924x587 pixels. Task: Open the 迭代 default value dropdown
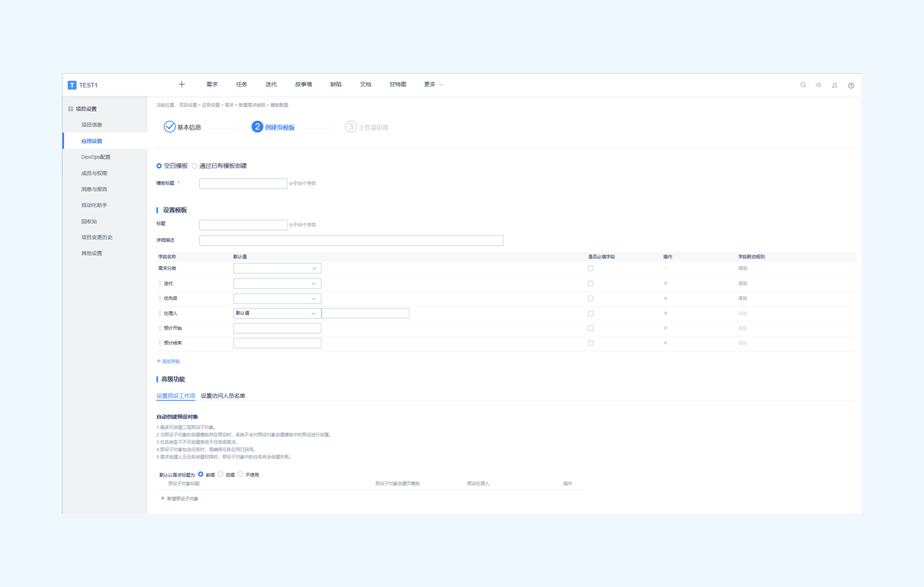(x=277, y=284)
